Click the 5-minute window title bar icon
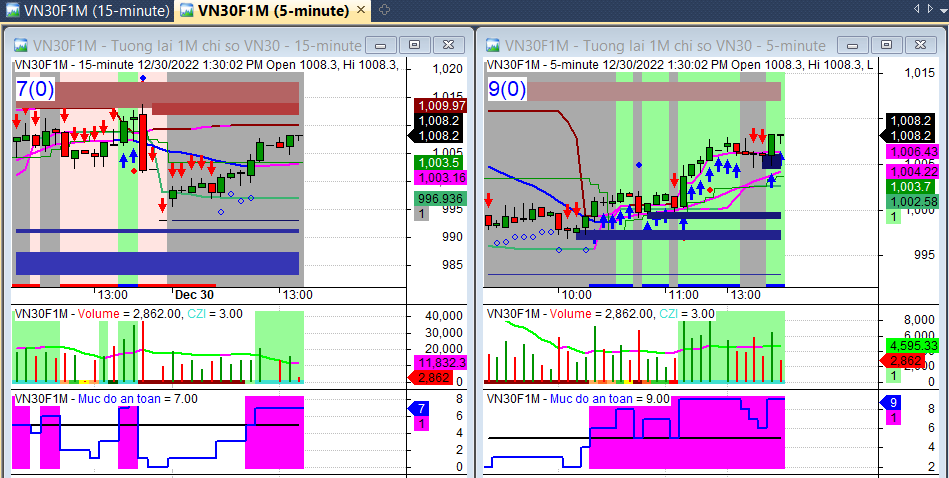 pyautogui.click(x=493, y=45)
